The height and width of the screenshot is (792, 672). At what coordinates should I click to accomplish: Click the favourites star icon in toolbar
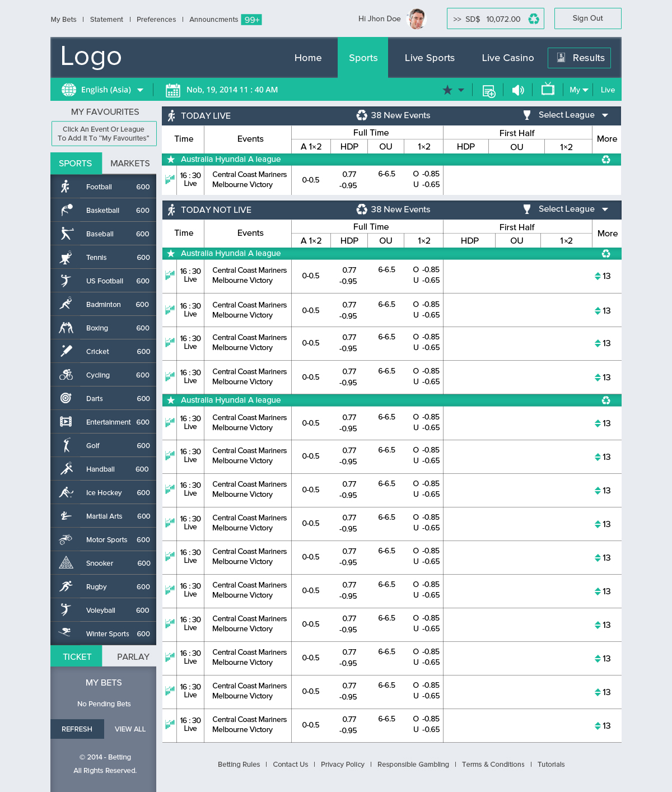coord(447,90)
